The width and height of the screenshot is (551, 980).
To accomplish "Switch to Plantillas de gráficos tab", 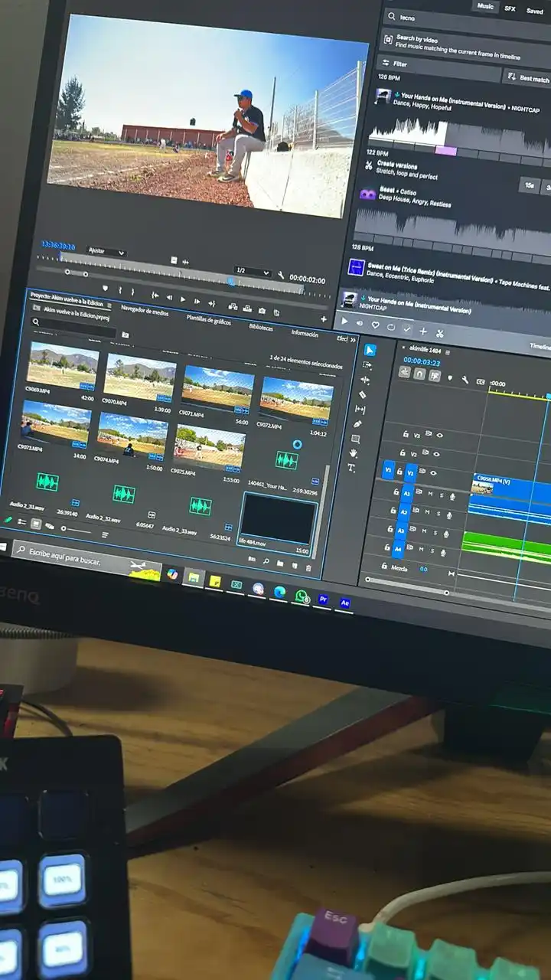I will click(209, 319).
